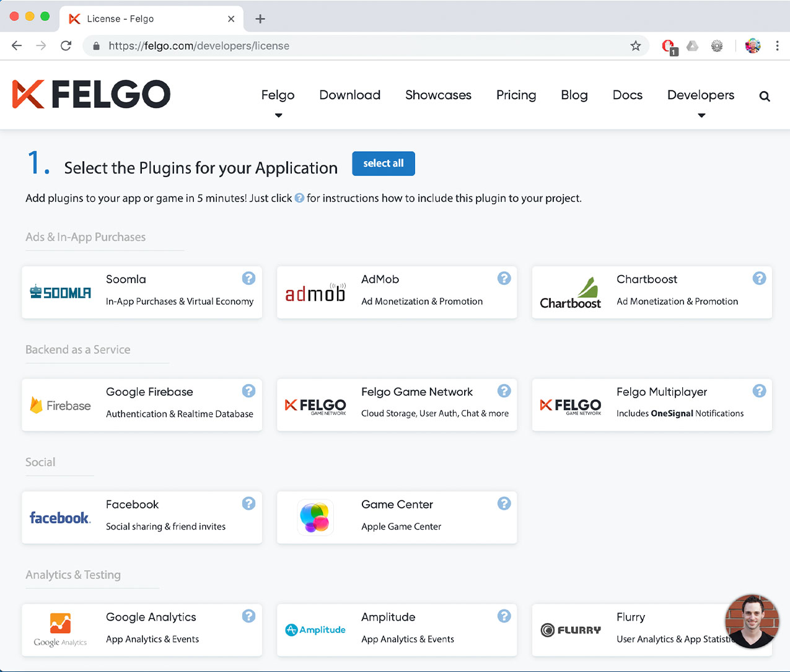Screen dimensions: 790x672
Task: Click the gear extension icon
Action: pyautogui.click(x=717, y=46)
